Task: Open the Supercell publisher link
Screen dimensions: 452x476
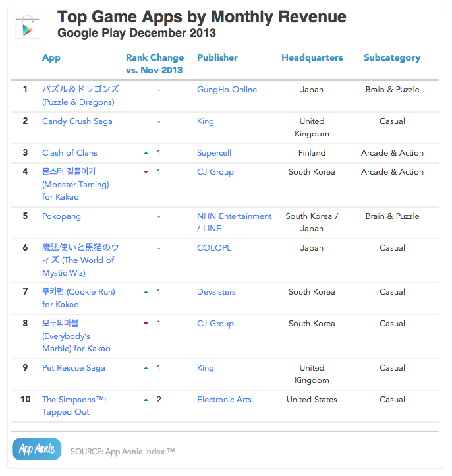Action: (x=214, y=153)
